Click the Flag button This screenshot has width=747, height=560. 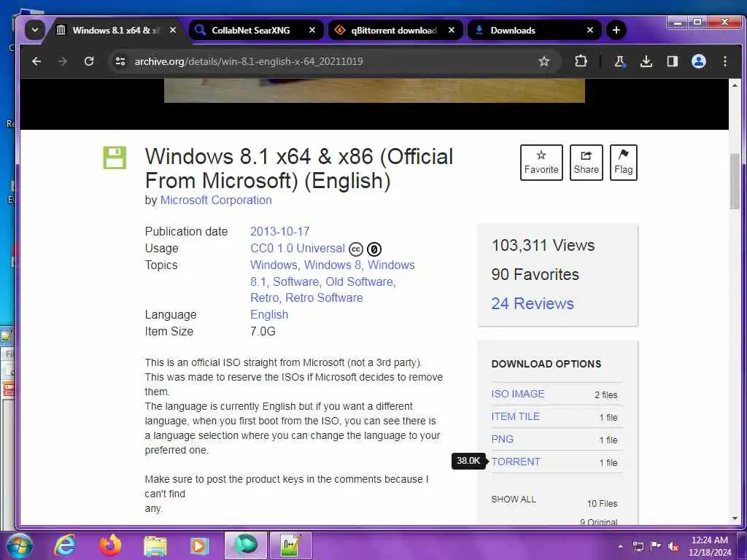tap(623, 163)
